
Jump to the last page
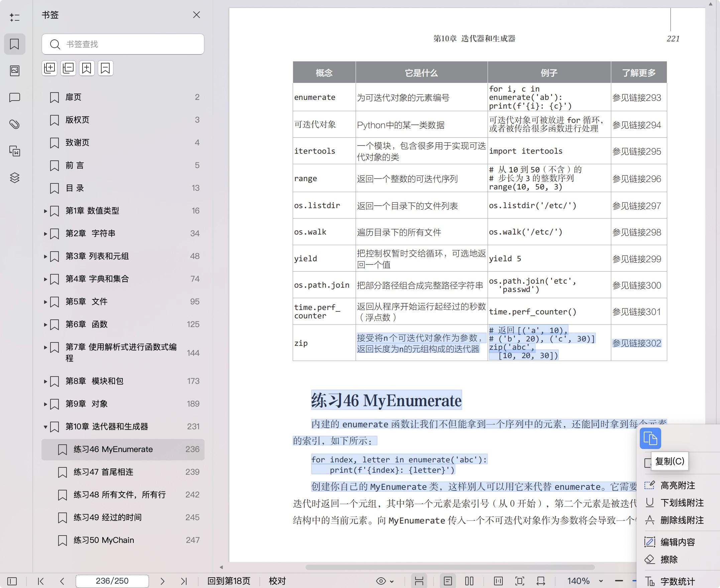pyautogui.click(x=184, y=581)
